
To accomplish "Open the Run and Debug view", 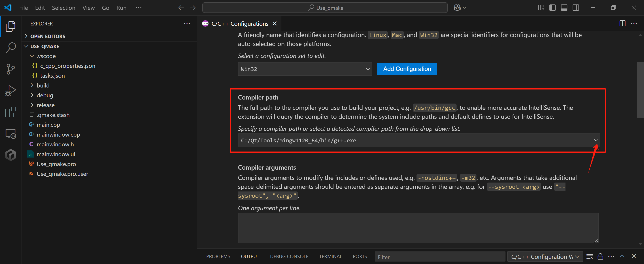I will click(x=11, y=90).
